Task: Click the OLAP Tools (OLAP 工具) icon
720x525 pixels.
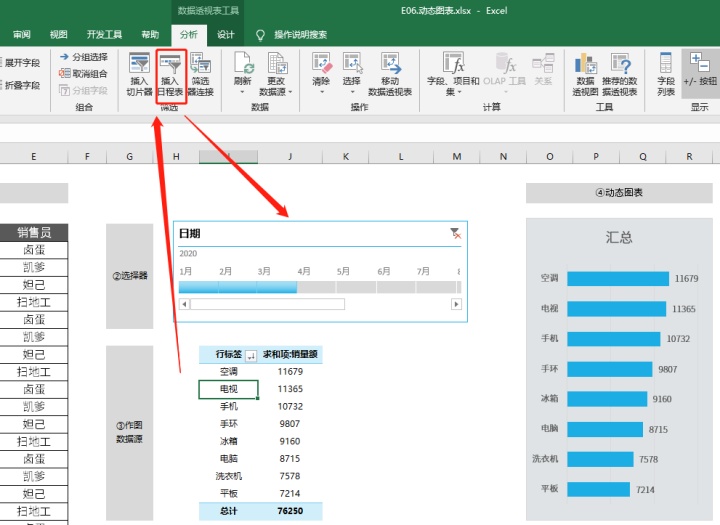Action: coord(505,62)
